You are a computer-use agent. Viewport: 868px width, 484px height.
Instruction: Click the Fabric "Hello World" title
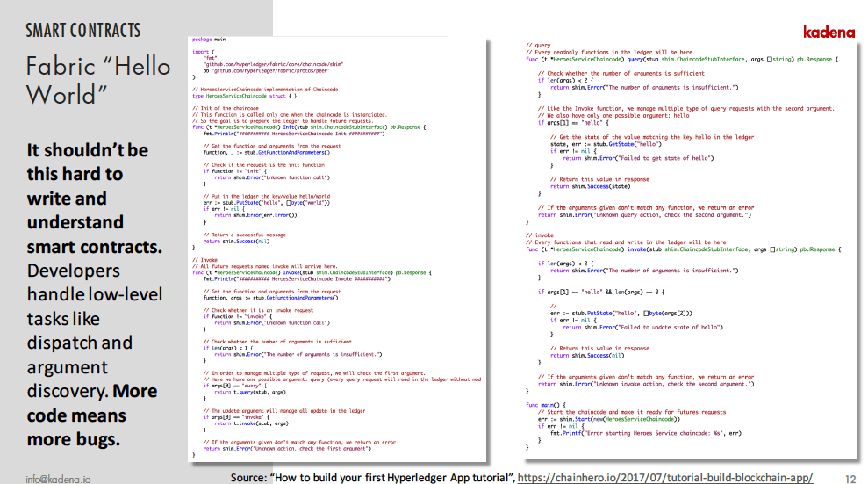98,80
